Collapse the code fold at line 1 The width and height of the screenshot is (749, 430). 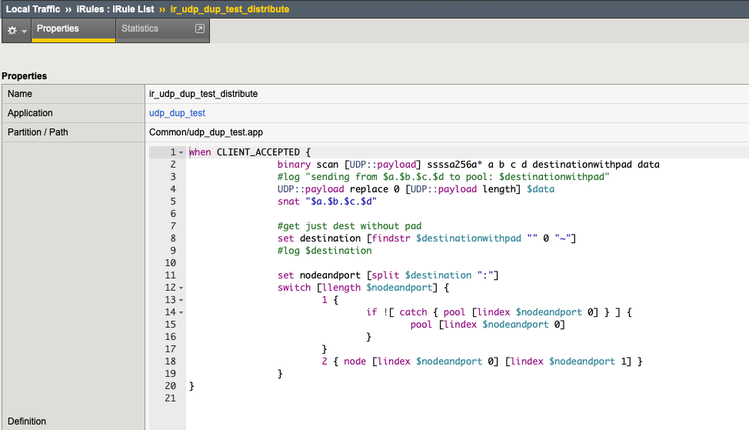coord(181,153)
